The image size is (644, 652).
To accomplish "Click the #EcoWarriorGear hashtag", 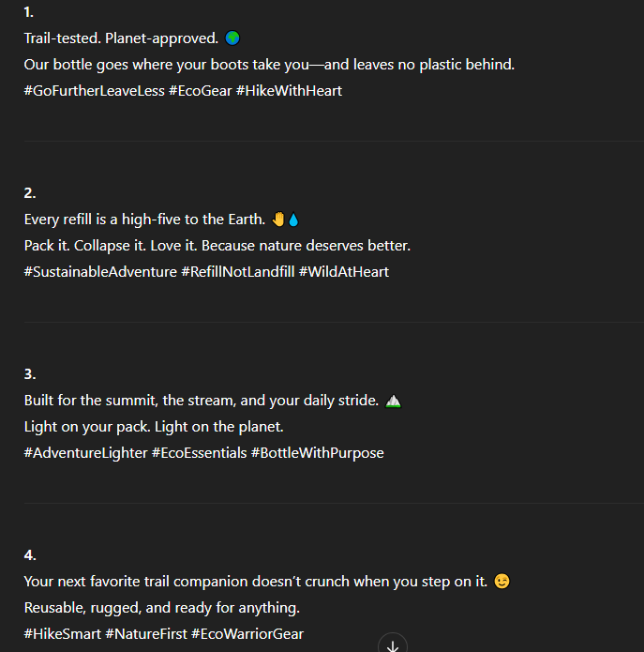I will pos(247,634).
